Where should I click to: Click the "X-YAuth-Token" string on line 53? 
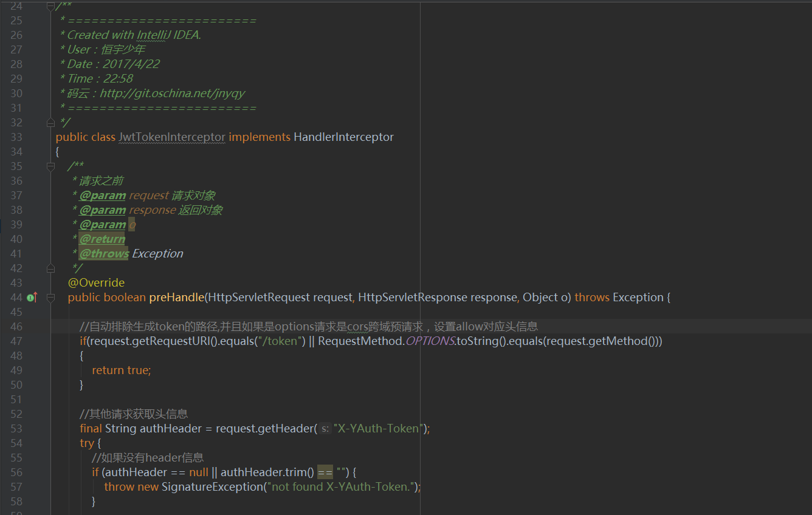(377, 429)
